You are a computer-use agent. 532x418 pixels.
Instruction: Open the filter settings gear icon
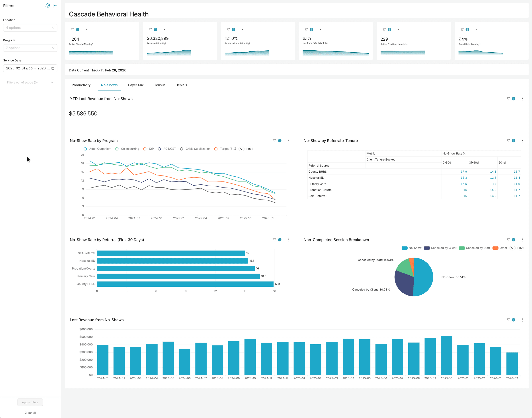[x=48, y=5]
